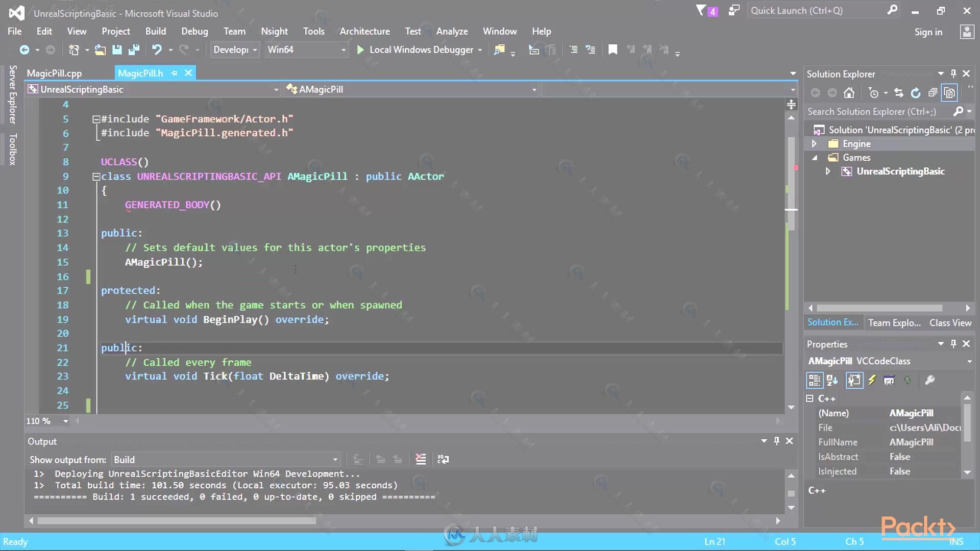Image resolution: width=980 pixels, height=551 pixels.
Task: Toggle word wrap in Output window
Action: (x=443, y=459)
